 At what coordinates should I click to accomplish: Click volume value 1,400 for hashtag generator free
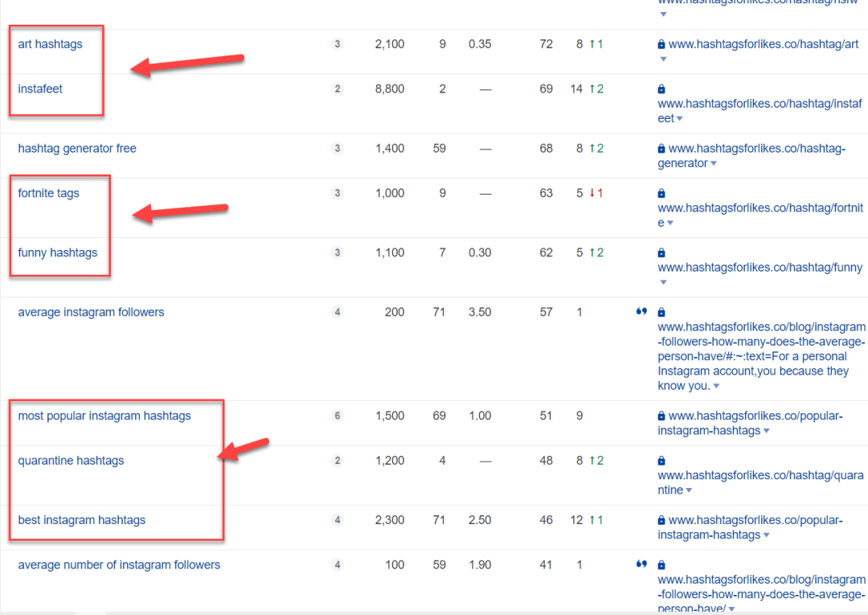(390, 149)
